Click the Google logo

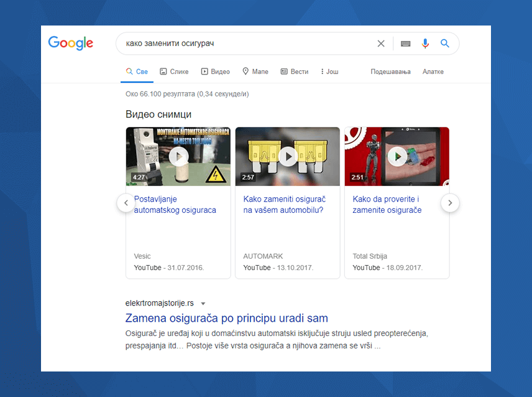tap(71, 43)
